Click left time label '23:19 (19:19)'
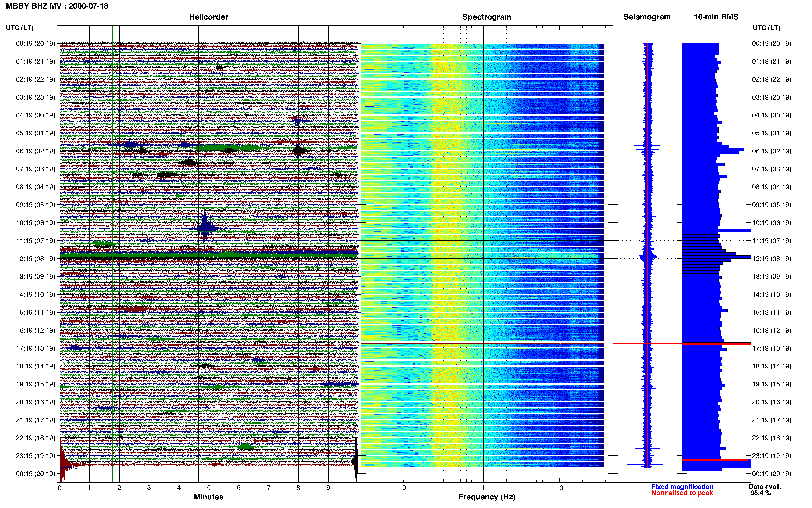Viewport: 812px width, 508px height. [x=36, y=456]
